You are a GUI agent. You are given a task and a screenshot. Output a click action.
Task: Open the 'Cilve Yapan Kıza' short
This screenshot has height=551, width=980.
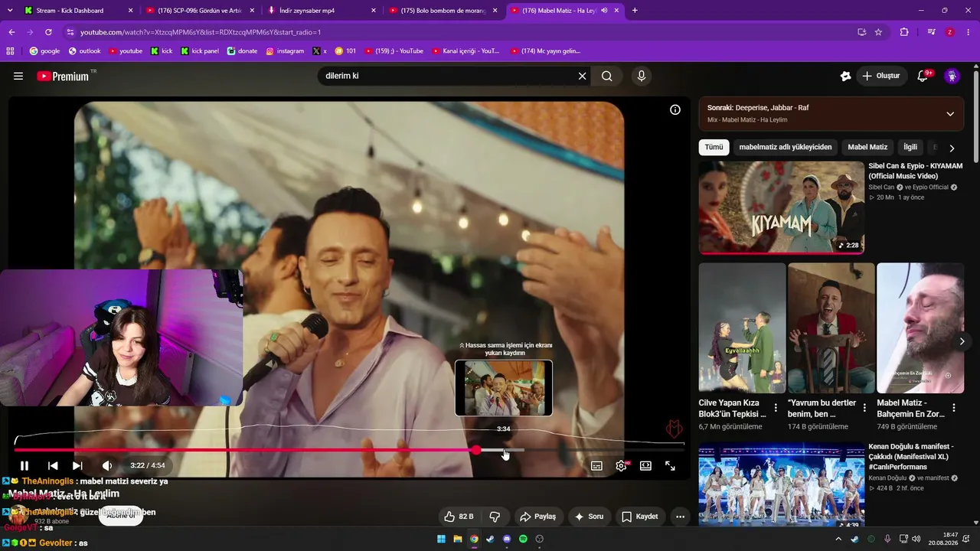[x=742, y=328]
